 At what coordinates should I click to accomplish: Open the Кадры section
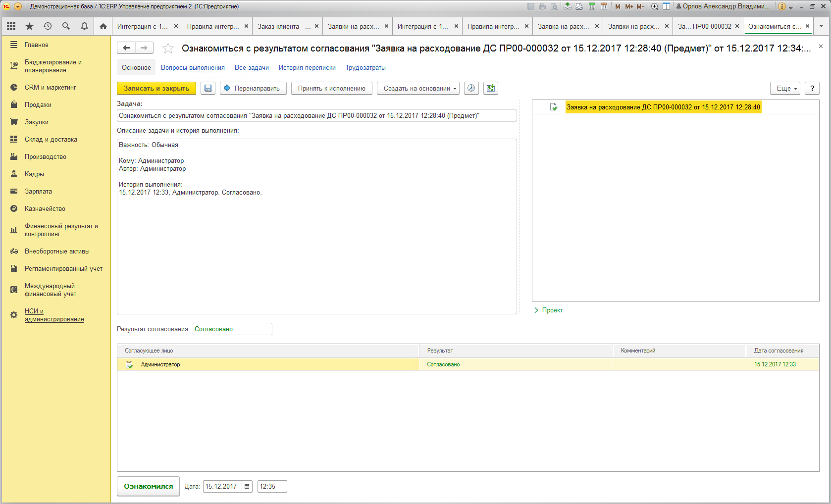(34, 174)
